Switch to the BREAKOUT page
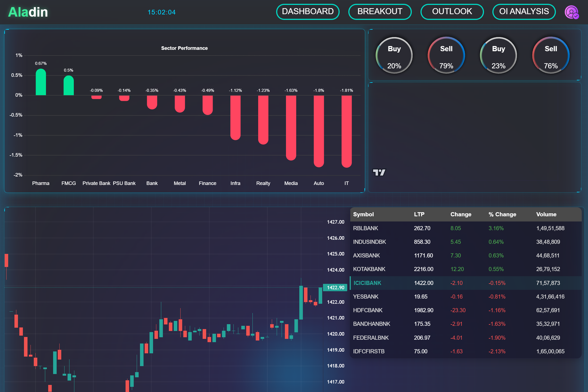 (x=380, y=12)
